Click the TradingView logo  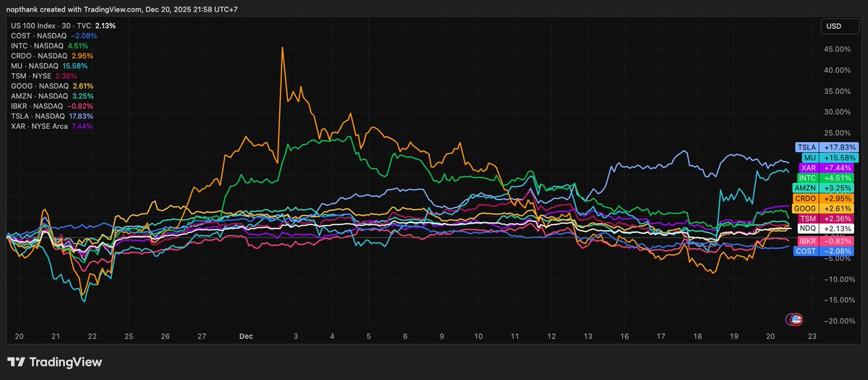[x=55, y=362]
